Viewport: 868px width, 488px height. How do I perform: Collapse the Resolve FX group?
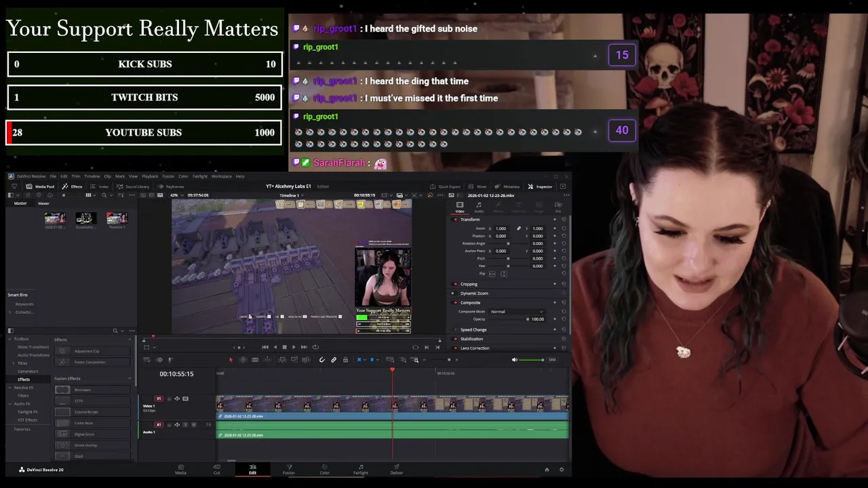pos(9,388)
